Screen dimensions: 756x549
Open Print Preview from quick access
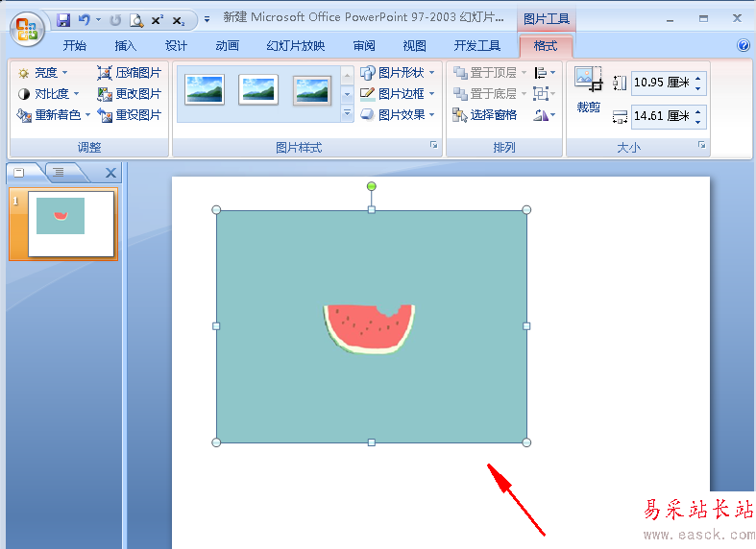tap(136, 20)
